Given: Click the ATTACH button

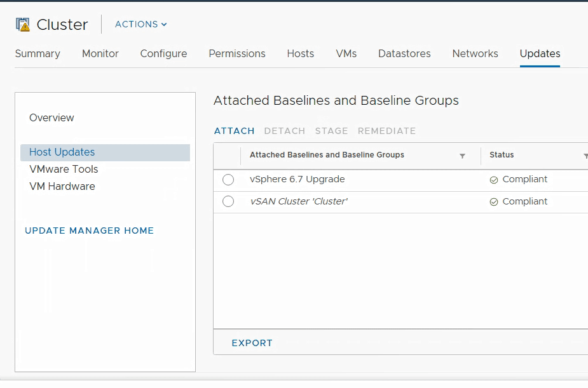Looking at the screenshot, I should 235,131.
